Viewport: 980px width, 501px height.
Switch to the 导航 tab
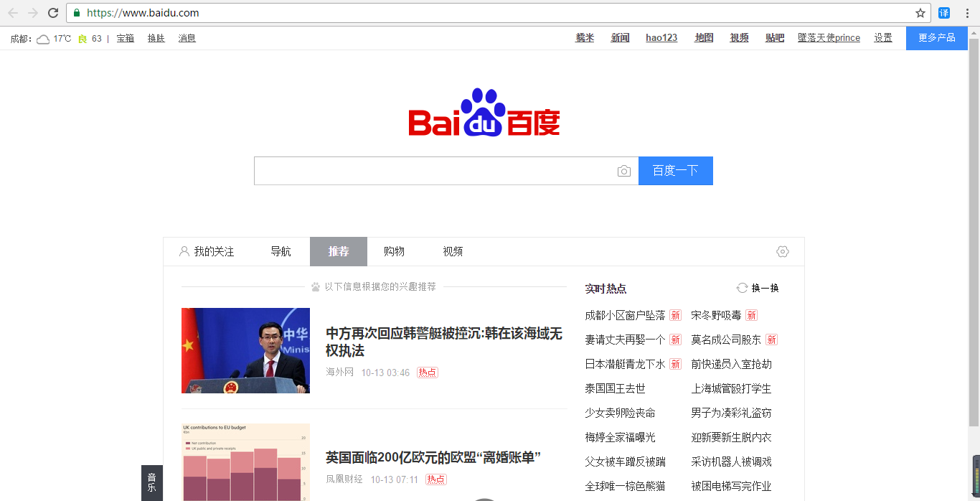(x=281, y=251)
